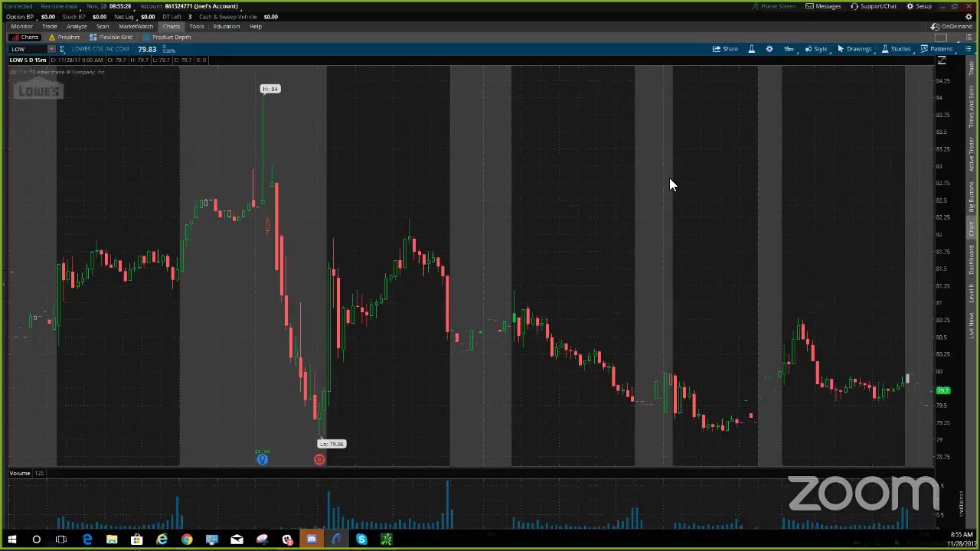Launch Microsoft Edge from taskbar
This screenshot has width=980, height=551.
(x=87, y=540)
